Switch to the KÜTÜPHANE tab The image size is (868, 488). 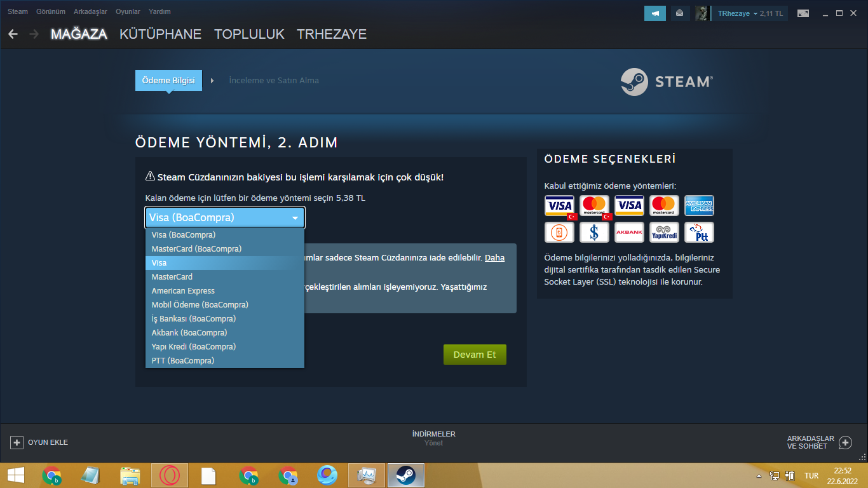[160, 34]
